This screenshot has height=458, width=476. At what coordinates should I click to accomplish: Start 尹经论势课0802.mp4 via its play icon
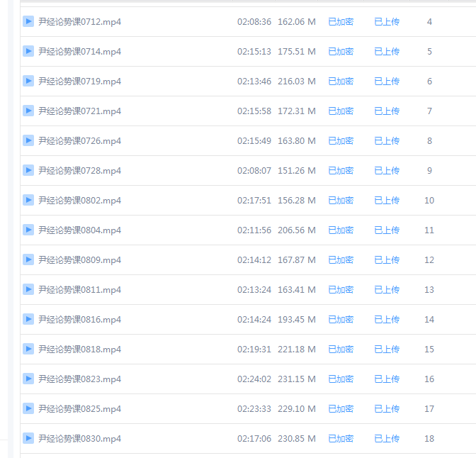[28, 200]
